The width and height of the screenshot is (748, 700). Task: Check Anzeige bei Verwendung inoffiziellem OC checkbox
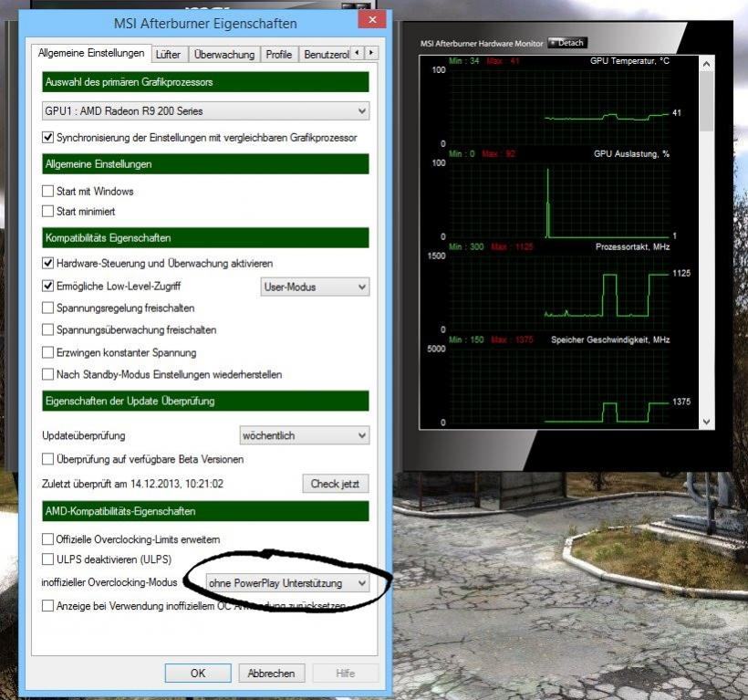tap(47, 605)
